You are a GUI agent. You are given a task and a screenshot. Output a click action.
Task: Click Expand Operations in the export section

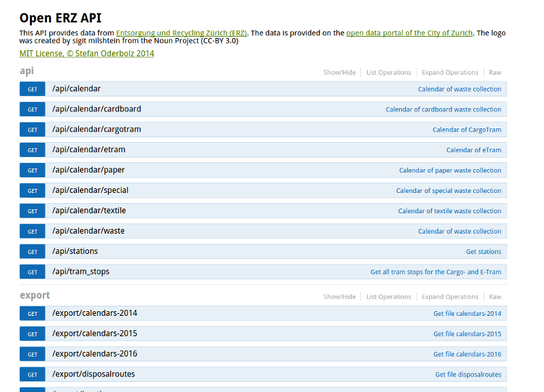pos(449,297)
